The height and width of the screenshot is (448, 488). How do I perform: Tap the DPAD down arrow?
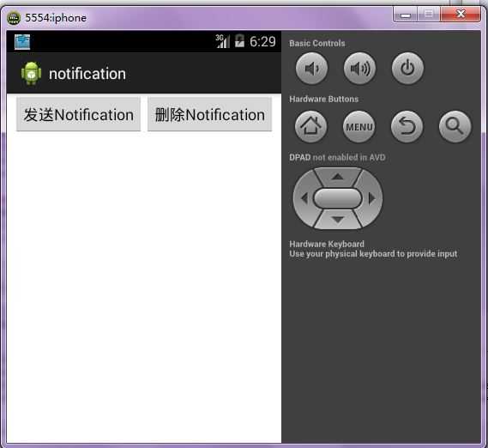click(338, 220)
